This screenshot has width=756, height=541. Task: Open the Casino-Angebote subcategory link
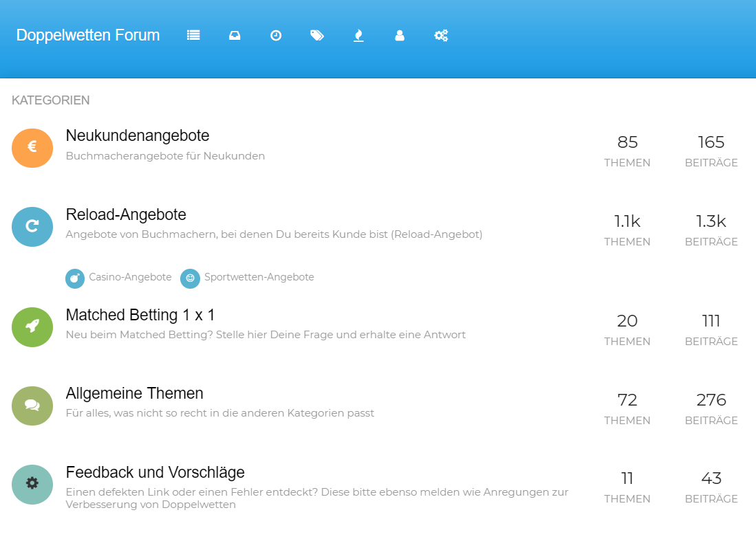coord(130,277)
